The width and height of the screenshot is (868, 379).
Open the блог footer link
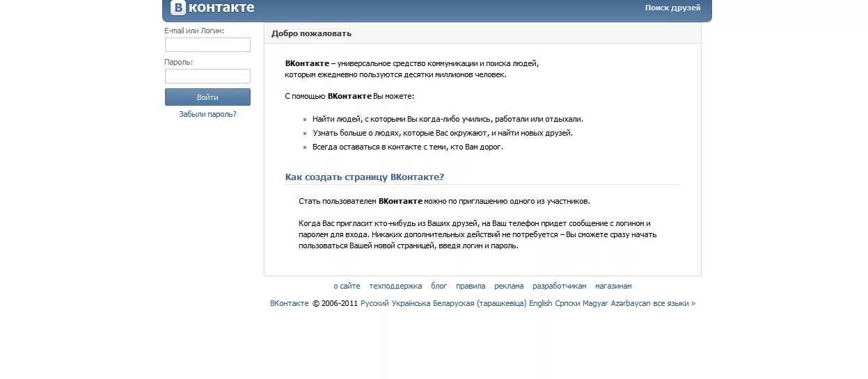439,286
